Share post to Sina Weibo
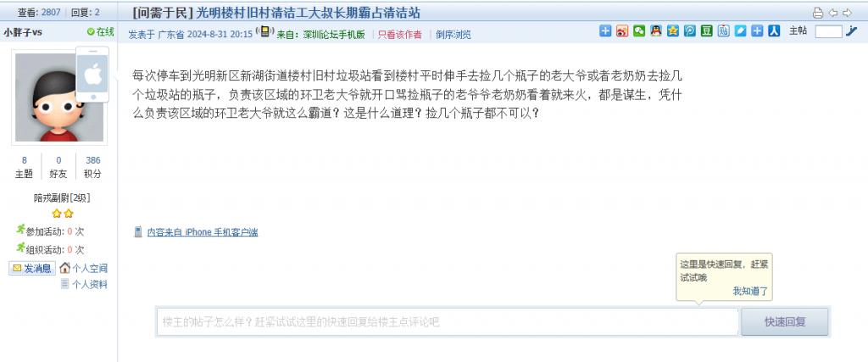The height and width of the screenshot is (362, 868). pyautogui.click(x=622, y=31)
